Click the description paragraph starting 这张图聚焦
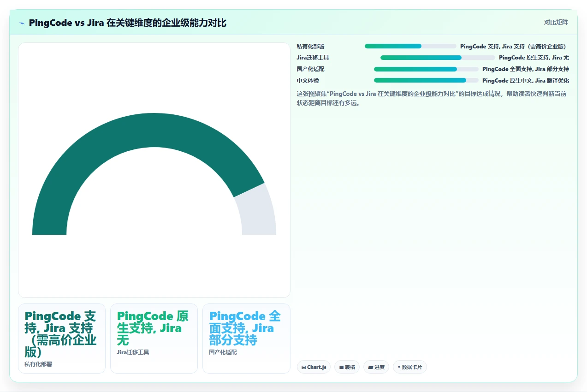 [432, 98]
